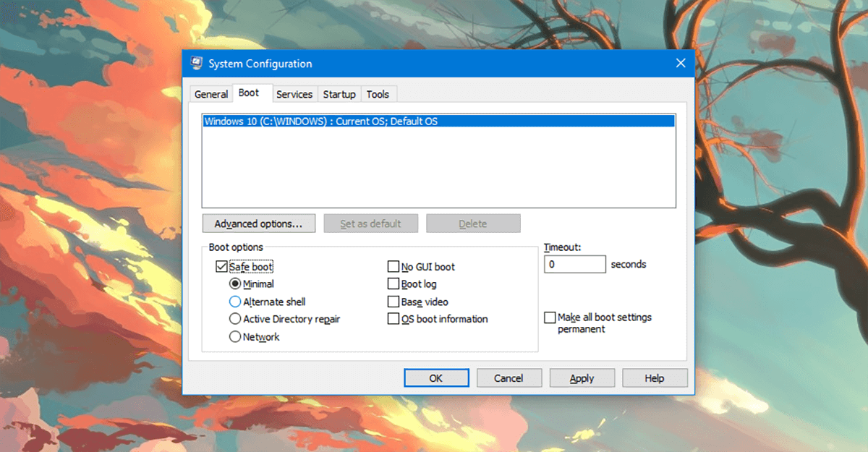Open the Tools tab
868x452 pixels.
tap(378, 94)
